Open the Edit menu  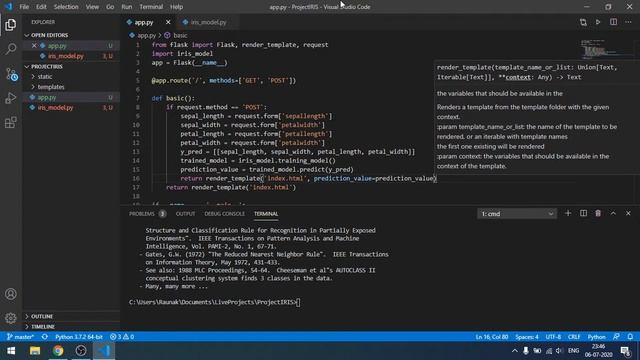click(x=41, y=7)
